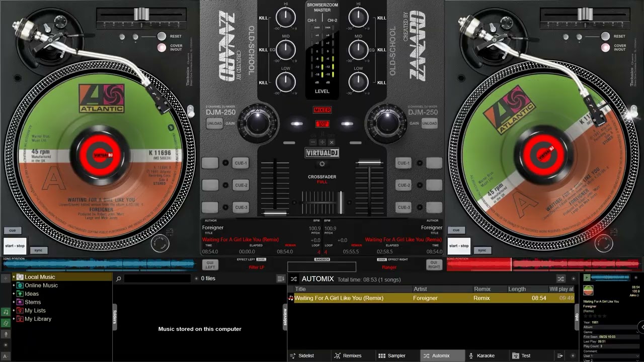Click the Online Music folder icon
Image resolution: width=644 pixels, height=362 pixels.
click(x=20, y=286)
